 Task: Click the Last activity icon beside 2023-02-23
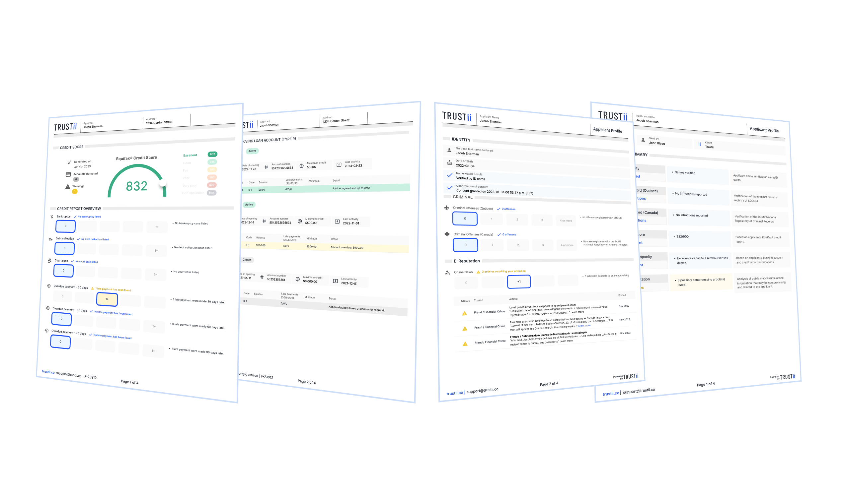coord(339,164)
